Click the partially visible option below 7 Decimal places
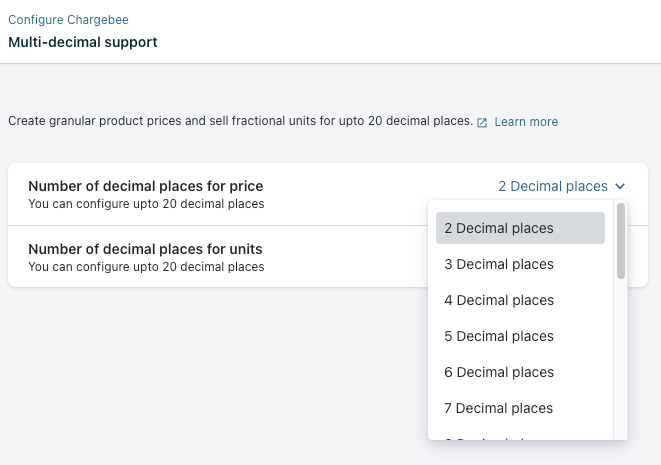The image size is (661, 465). [x=499, y=436]
